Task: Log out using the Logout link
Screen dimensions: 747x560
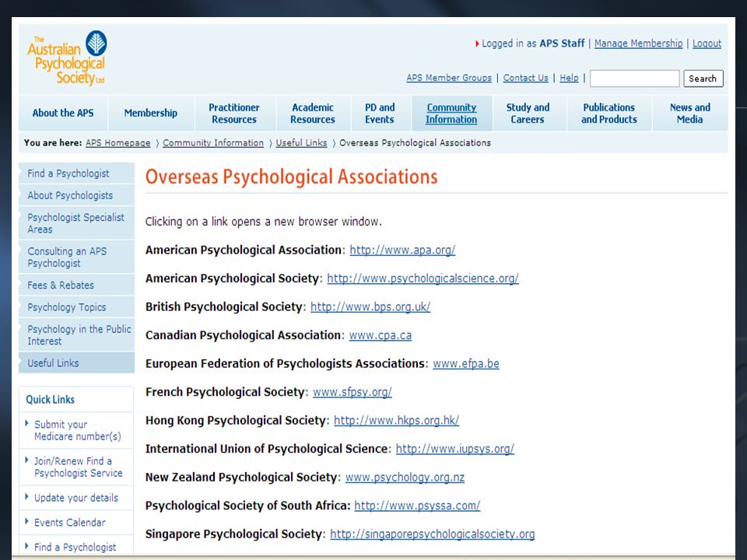Action: 707,44
